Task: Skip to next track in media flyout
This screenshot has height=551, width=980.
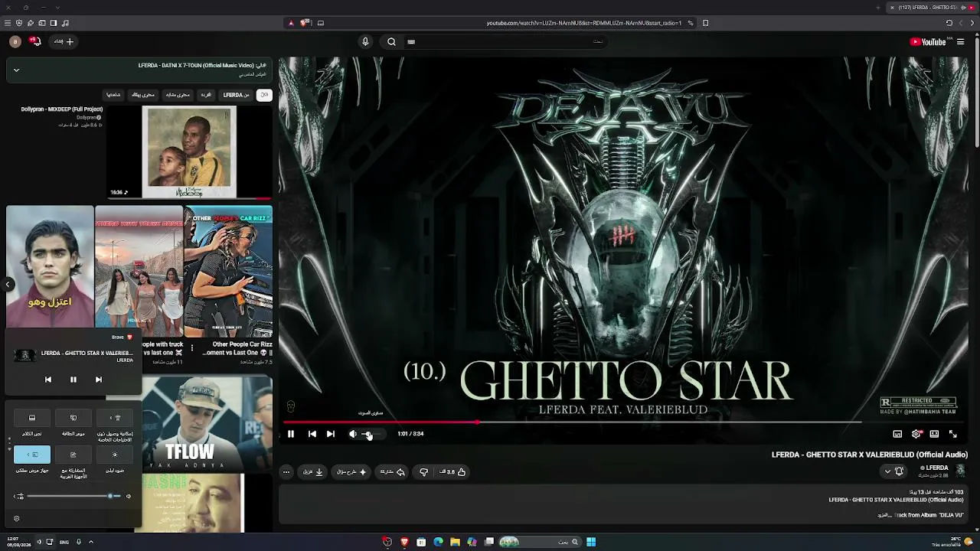Action: [99, 380]
